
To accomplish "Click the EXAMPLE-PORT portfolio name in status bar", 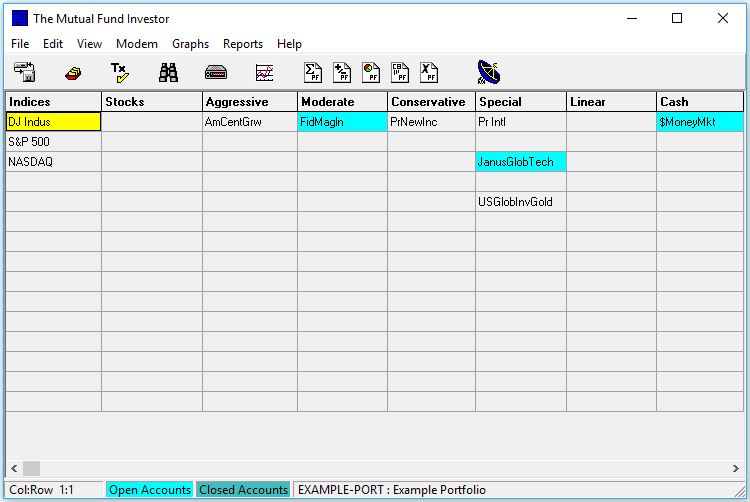I will click(x=391, y=490).
